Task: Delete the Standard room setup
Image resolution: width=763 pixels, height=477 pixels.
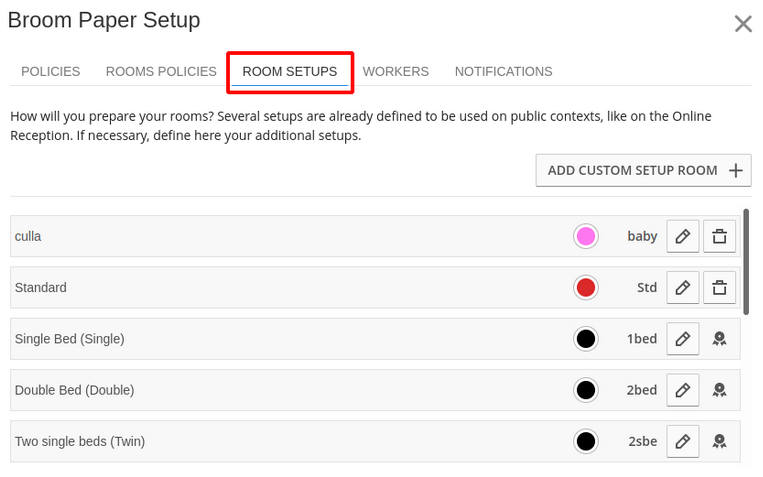Action: (718, 288)
